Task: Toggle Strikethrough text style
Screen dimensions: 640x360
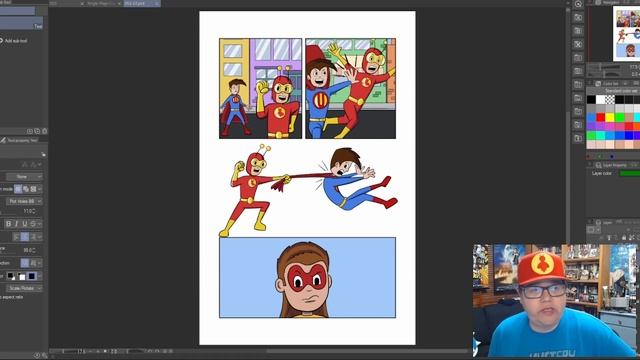Action: 33,224
